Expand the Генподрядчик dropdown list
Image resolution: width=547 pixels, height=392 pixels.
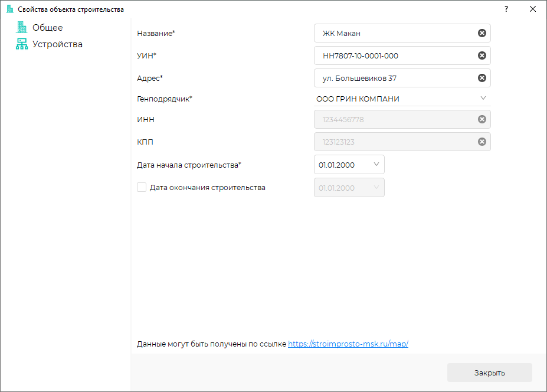point(483,99)
